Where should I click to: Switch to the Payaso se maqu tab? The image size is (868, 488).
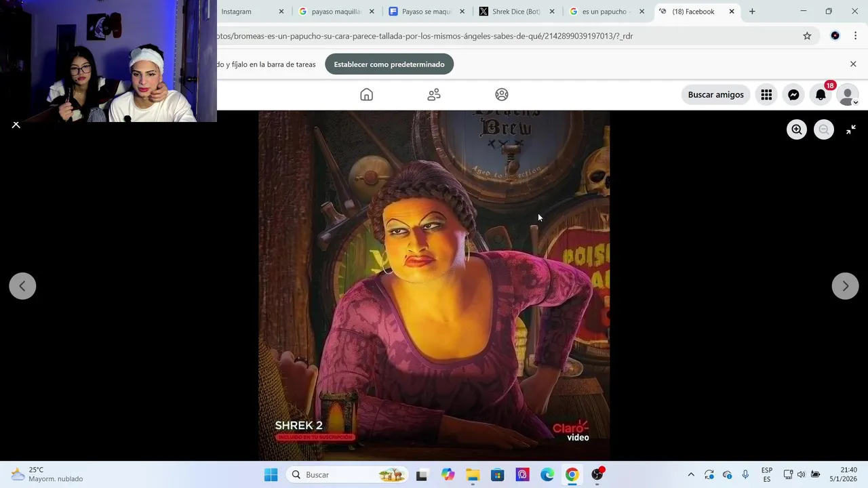point(427,12)
